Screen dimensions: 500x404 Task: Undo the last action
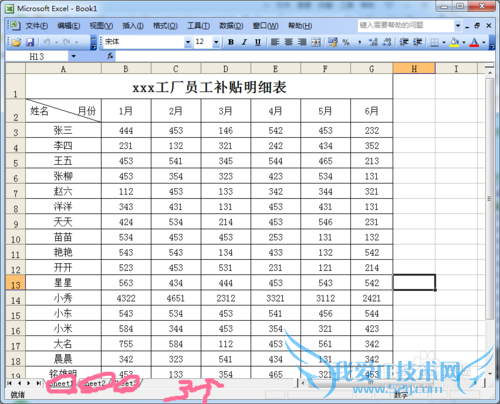point(47,42)
